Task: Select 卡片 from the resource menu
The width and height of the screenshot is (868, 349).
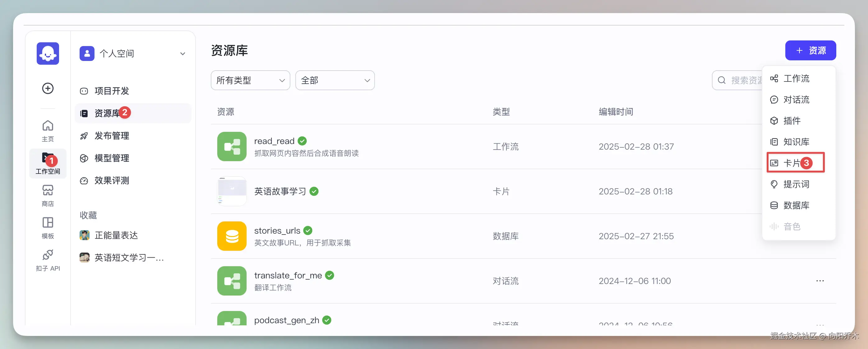Action: pyautogui.click(x=792, y=163)
